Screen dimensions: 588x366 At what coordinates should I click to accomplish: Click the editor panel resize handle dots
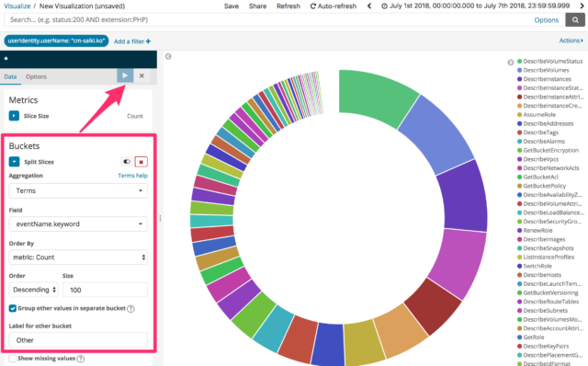coord(160,218)
